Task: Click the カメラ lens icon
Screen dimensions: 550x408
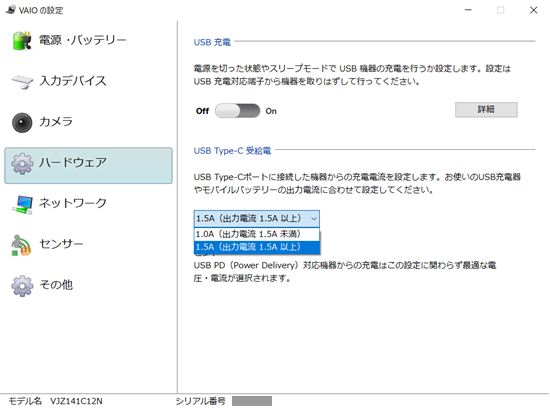Action: click(x=22, y=122)
